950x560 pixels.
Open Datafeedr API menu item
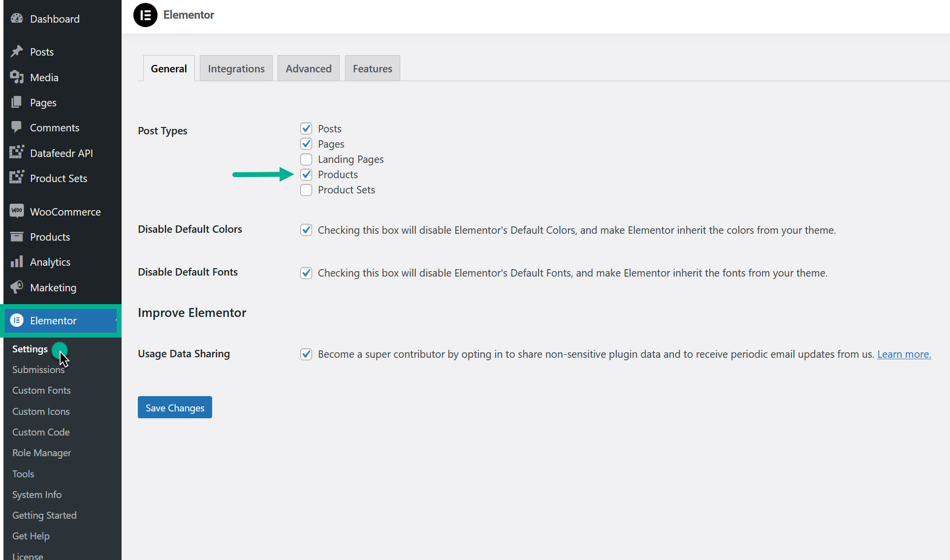tap(63, 153)
